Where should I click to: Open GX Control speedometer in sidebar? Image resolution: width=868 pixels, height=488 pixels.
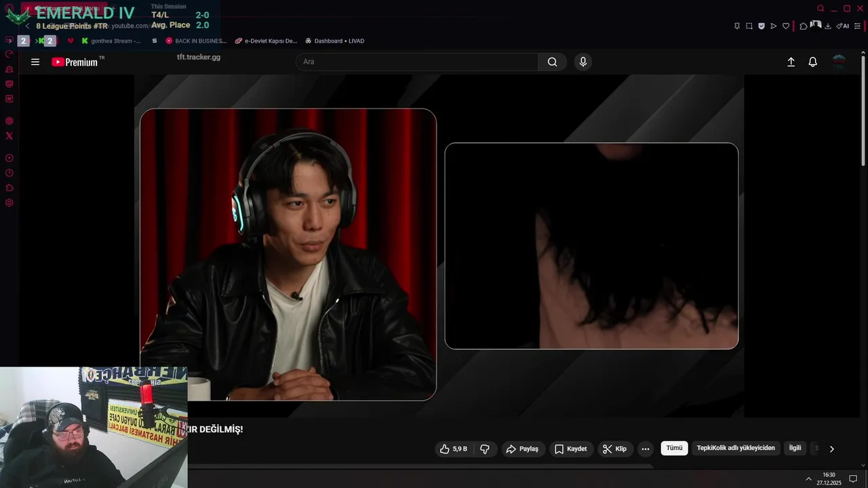click(9, 54)
